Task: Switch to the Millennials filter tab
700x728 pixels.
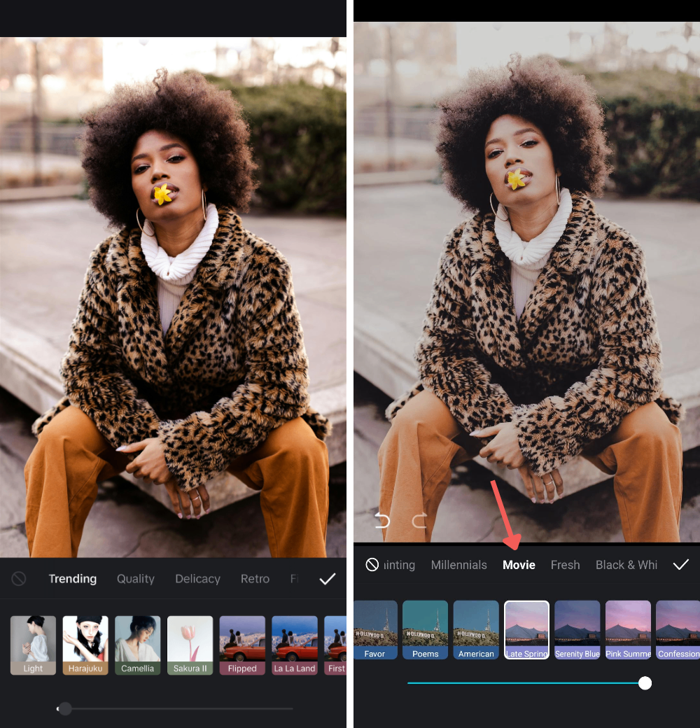Action: (458, 565)
